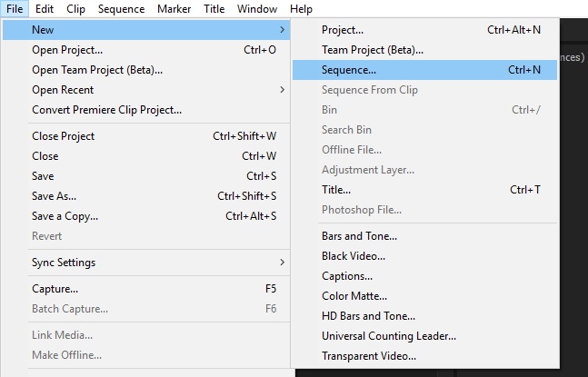The image size is (588, 377).
Task: Open the Title menu
Action: (214, 9)
